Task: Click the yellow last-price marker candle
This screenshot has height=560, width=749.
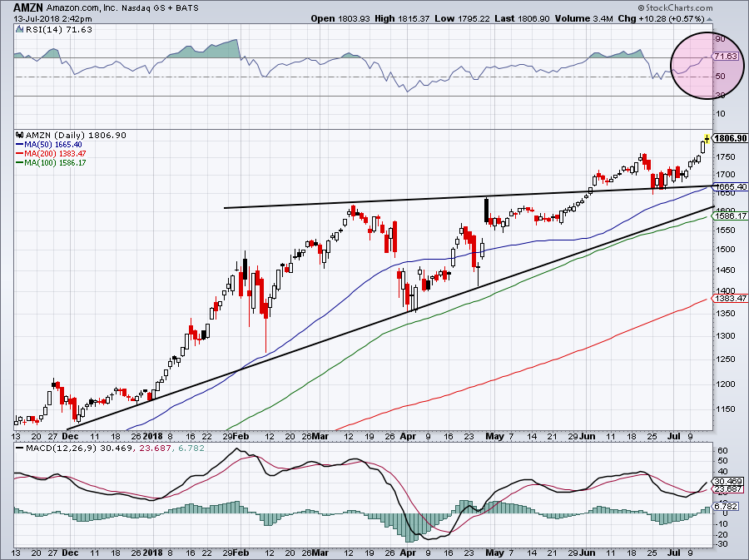Action: pyautogui.click(x=707, y=138)
